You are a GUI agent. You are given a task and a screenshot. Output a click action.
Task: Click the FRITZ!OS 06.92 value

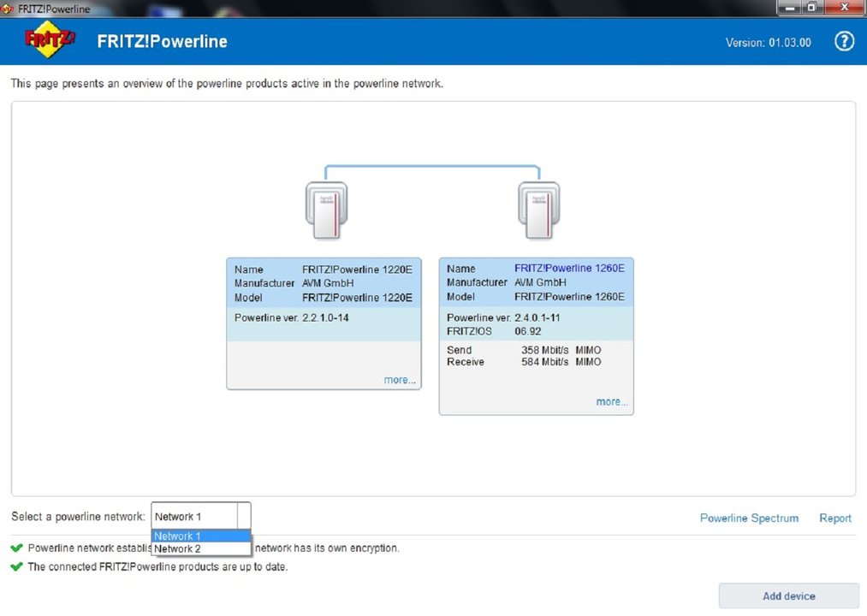click(528, 331)
